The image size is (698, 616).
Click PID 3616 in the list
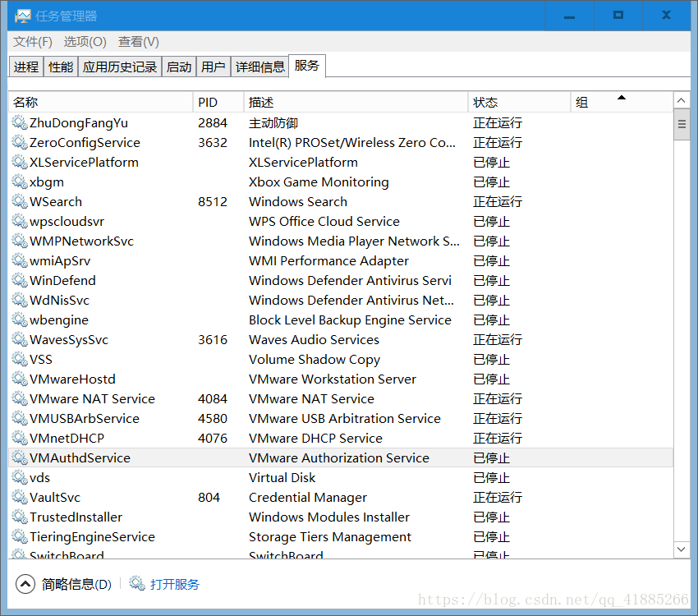213,339
